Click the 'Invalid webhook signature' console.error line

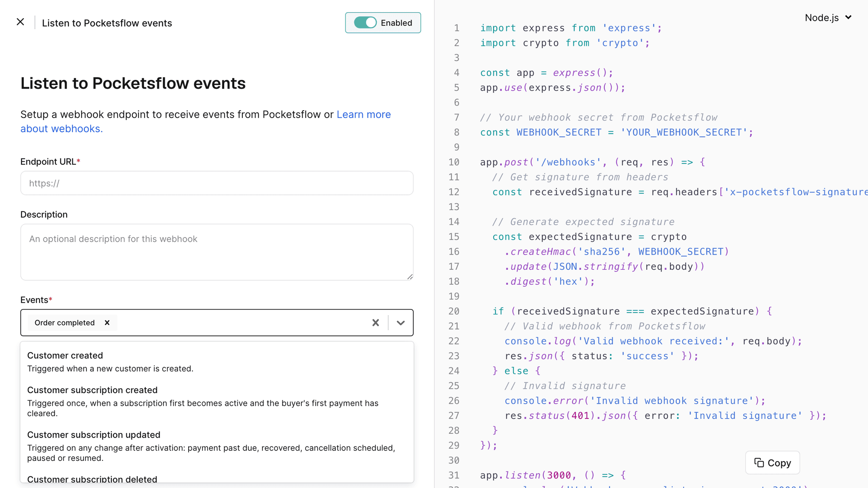(x=635, y=401)
